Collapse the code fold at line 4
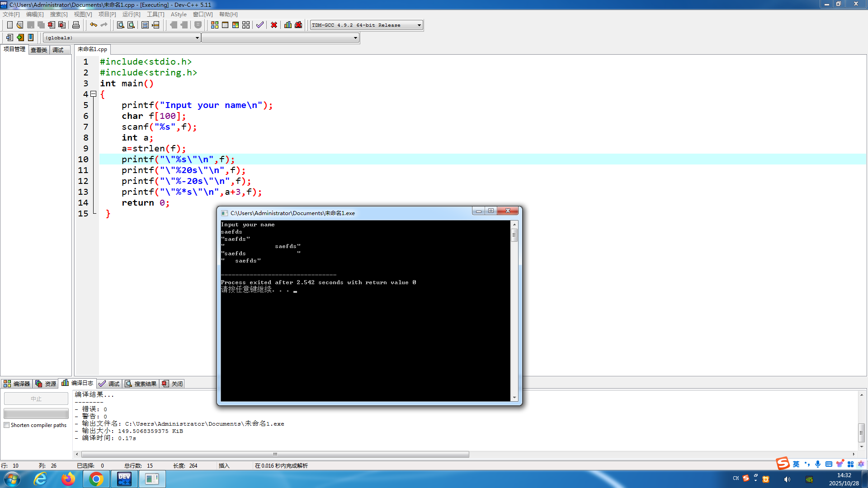This screenshot has width=868, height=488. 94,94
